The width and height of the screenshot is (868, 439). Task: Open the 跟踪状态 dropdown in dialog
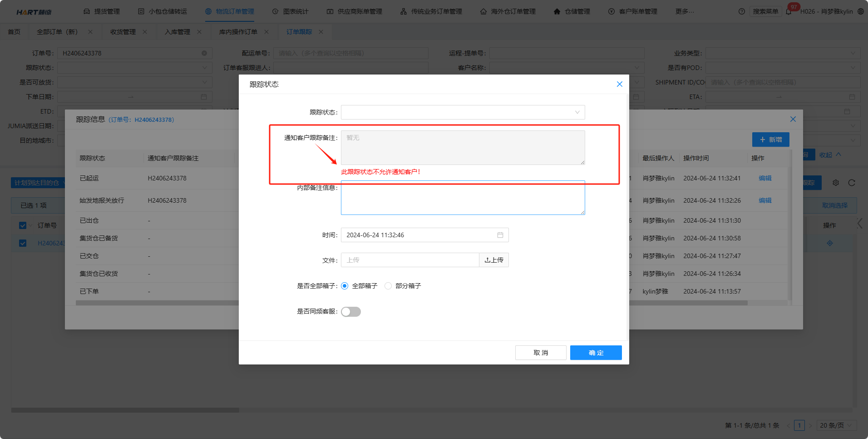click(463, 112)
